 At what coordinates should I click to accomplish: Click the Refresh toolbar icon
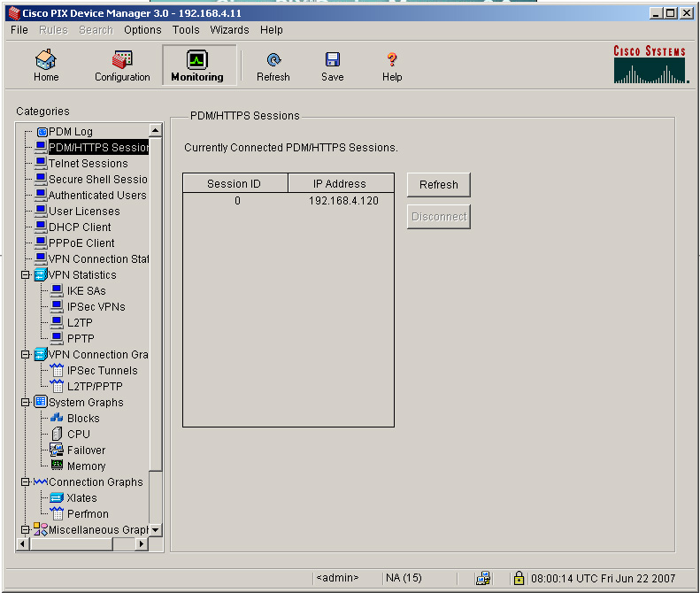273,60
